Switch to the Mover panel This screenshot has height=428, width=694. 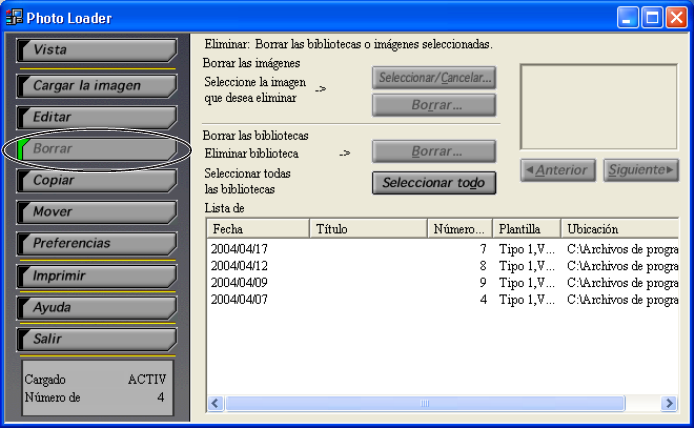tap(96, 212)
